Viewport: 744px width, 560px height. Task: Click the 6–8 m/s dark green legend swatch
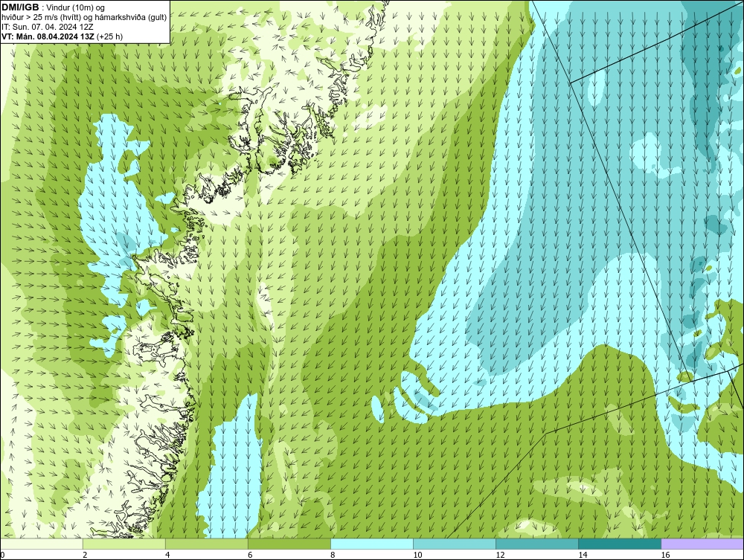click(289, 544)
